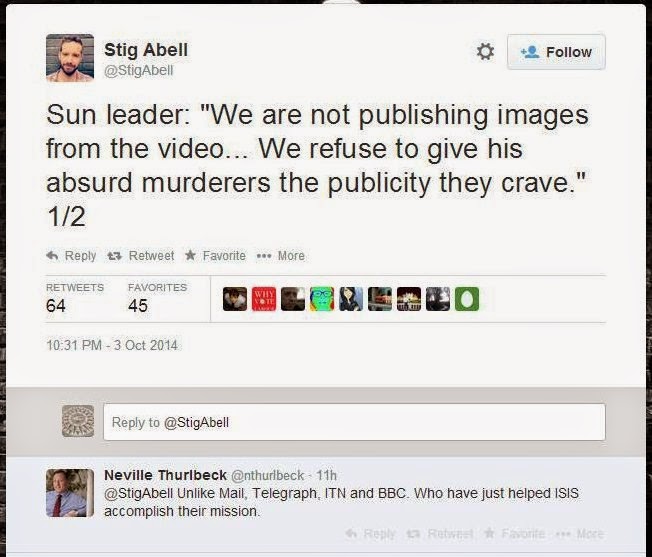Retweet the Sun leader tweet
The image size is (652, 557).
click(x=141, y=256)
